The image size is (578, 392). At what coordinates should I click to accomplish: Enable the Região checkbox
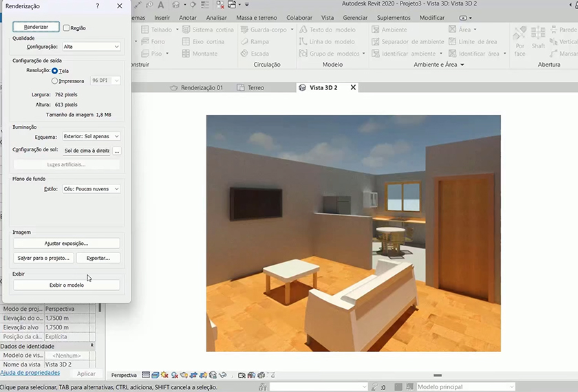(x=66, y=28)
